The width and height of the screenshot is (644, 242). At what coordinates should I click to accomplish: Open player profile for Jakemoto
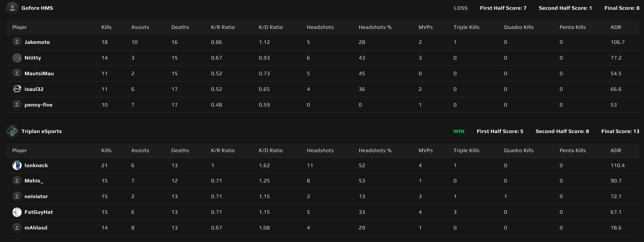(38, 42)
